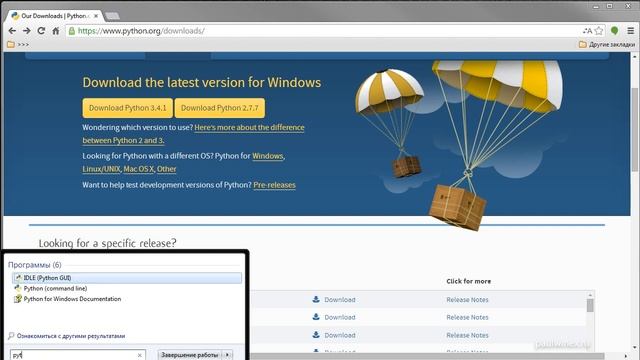Expand the shutdown options arrow
Screen dimensions: 640x360
(x=228, y=355)
